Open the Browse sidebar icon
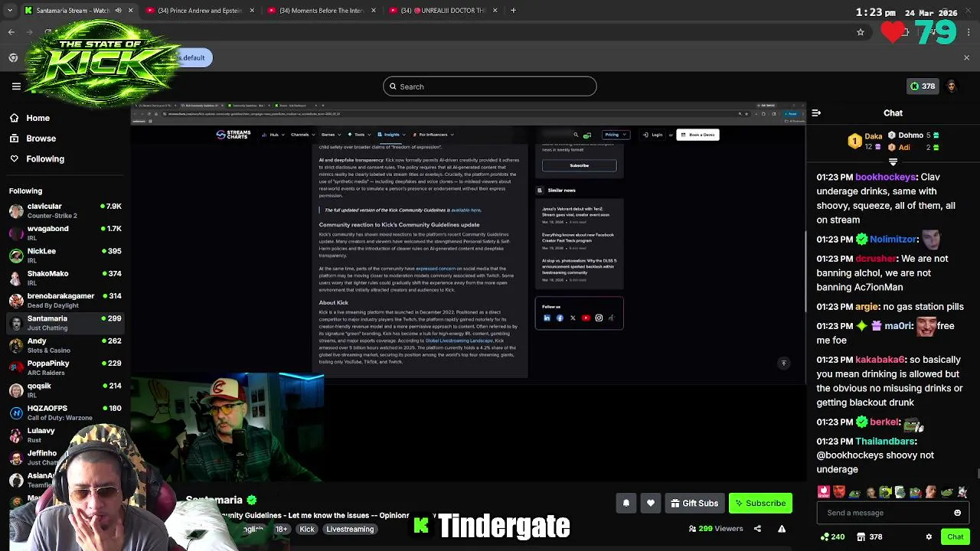 pos(15,139)
